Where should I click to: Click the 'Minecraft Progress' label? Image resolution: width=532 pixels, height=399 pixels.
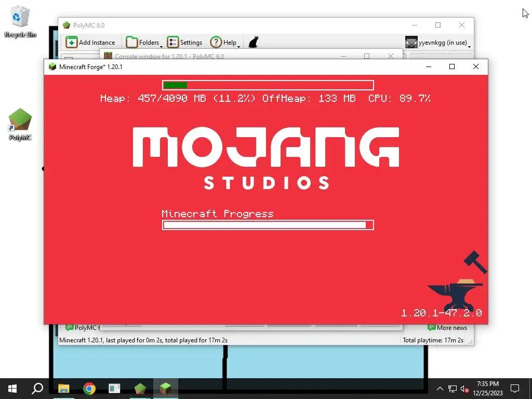pyautogui.click(x=218, y=214)
